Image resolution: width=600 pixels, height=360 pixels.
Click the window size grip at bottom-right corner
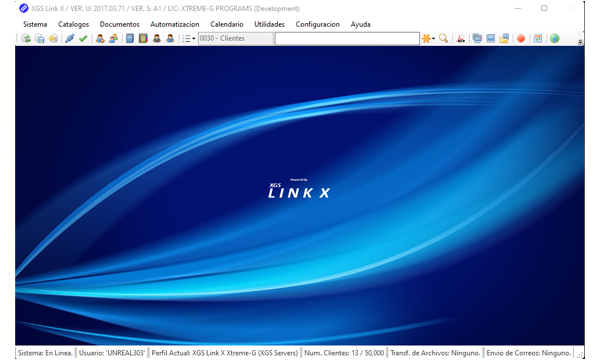coord(580,355)
